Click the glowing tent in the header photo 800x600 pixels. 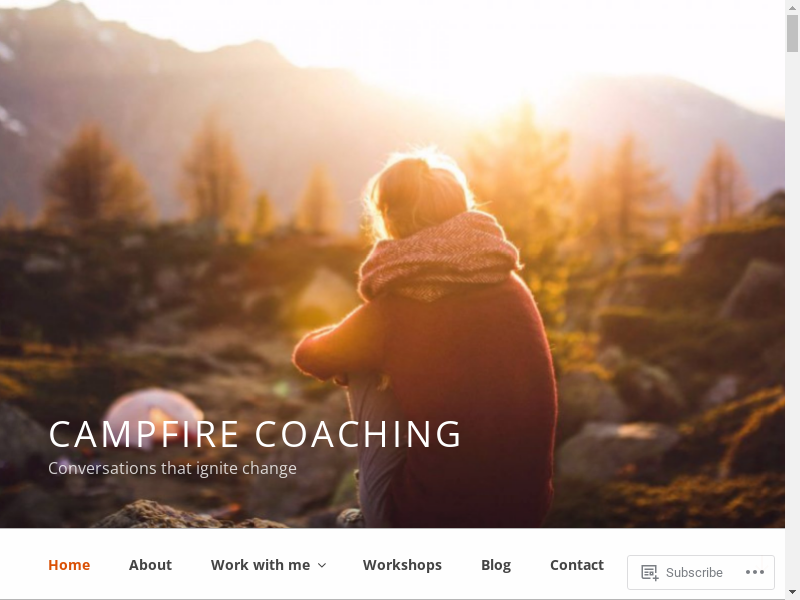point(153,413)
